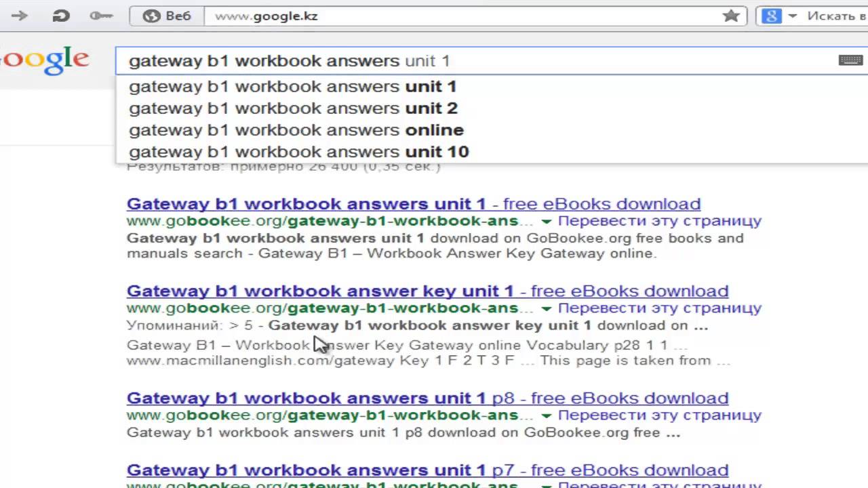868x488 pixels.
Task: Open the result titled unit 1 p7
Action: click(x=427, y=470)
